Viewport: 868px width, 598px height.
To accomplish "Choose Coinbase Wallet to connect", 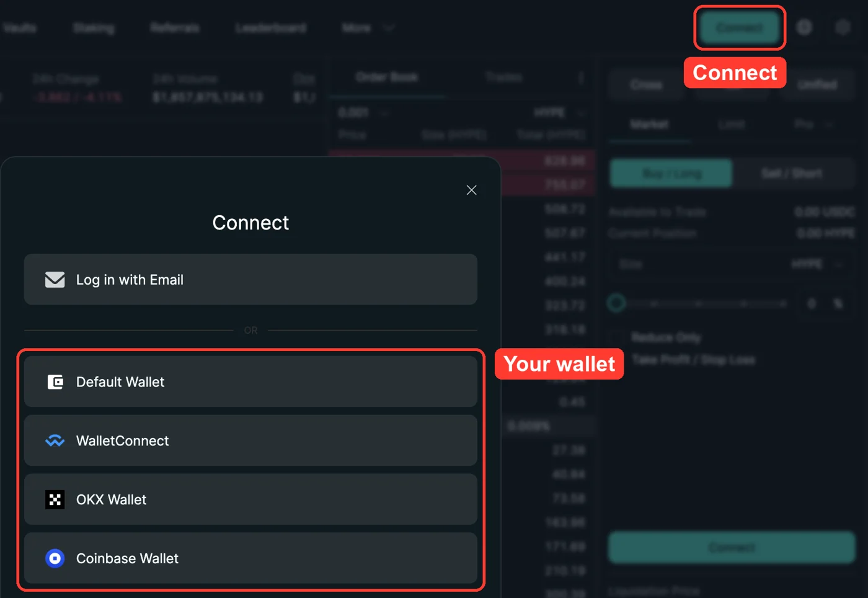I will pyautogui.click(x=250, y=558).
